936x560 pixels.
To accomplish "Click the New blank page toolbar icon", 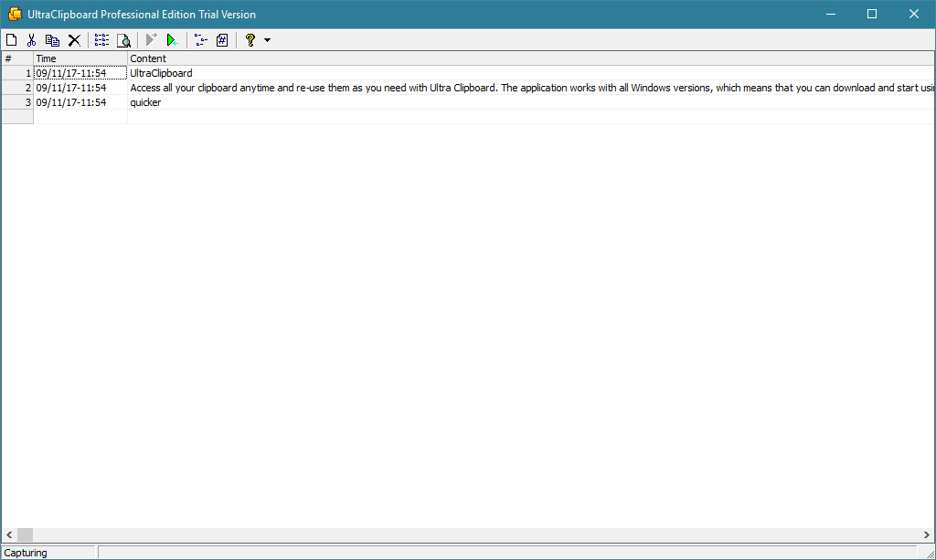I will point(12,40).
